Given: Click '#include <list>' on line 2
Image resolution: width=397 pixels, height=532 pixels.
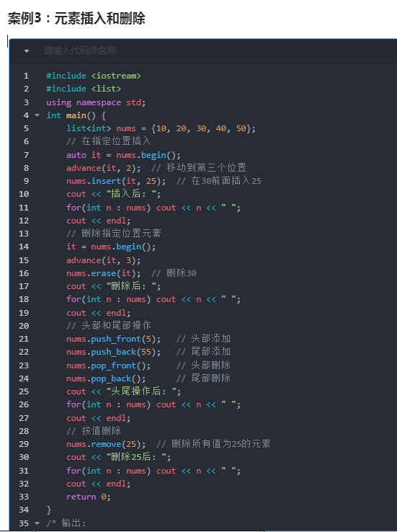Looking at the screenshot, I should 84,89.
